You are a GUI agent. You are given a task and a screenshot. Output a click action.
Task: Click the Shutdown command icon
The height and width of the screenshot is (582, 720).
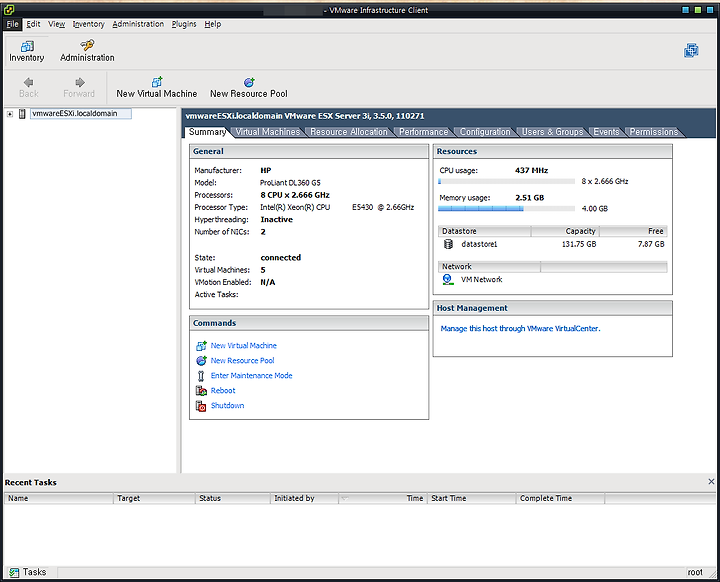tap(201, 406)
